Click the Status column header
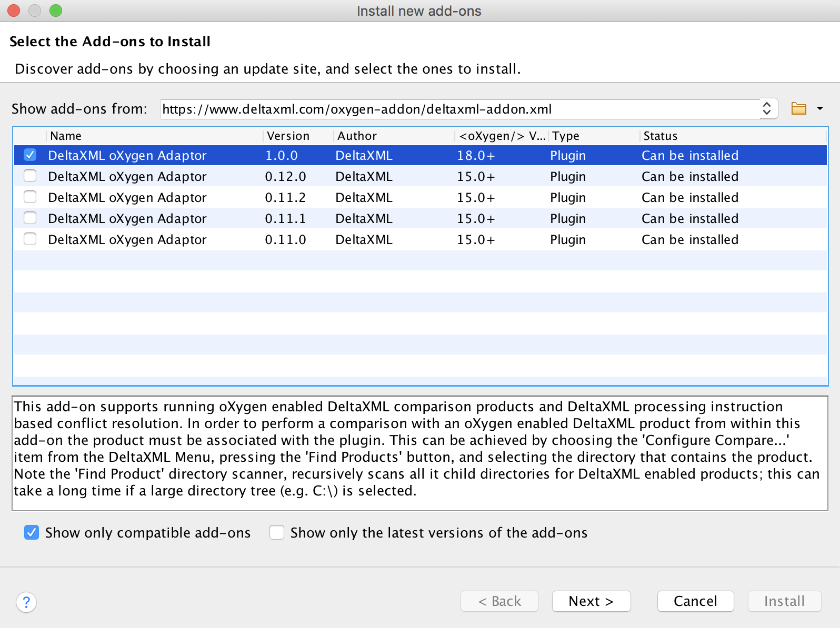This screenshot has width=840, height=628. point(661,136)
